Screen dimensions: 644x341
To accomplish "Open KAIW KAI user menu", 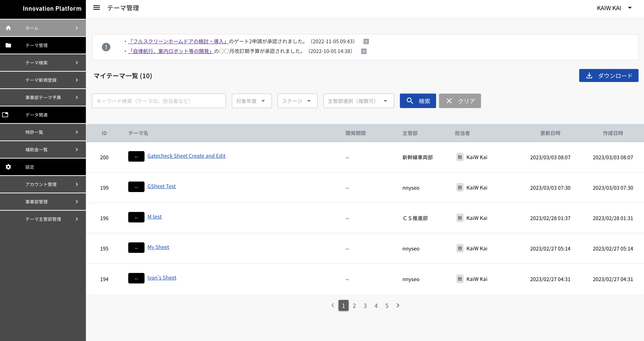I will click(x=614, y=8).
